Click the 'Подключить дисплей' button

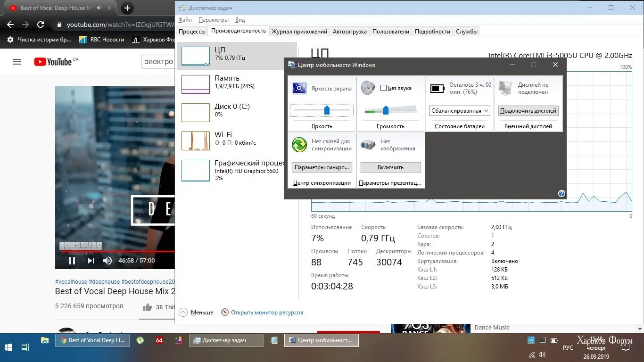click(x=528, y=111)
